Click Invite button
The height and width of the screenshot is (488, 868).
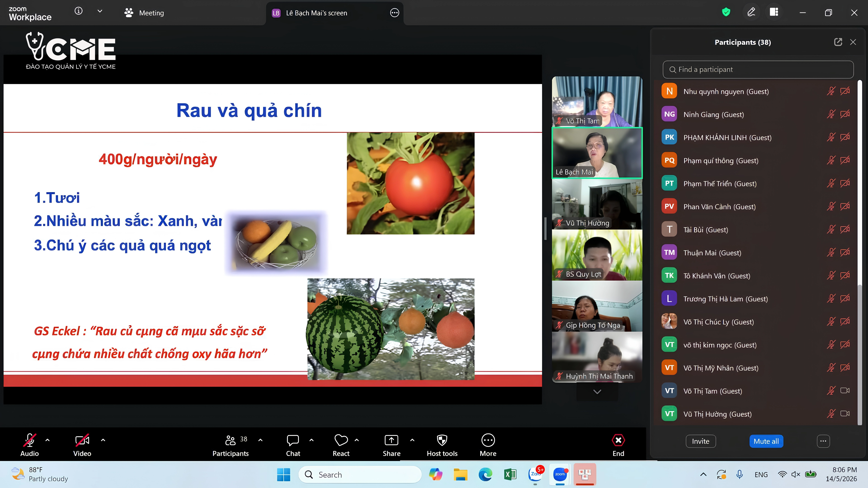click(700, 441)
